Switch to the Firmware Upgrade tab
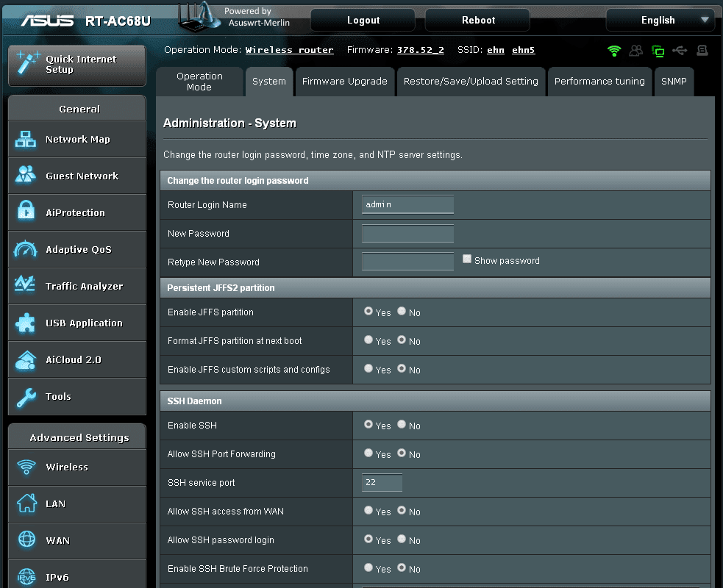The width and height of the screenshot is (723, 588). (x=344, y=81)
